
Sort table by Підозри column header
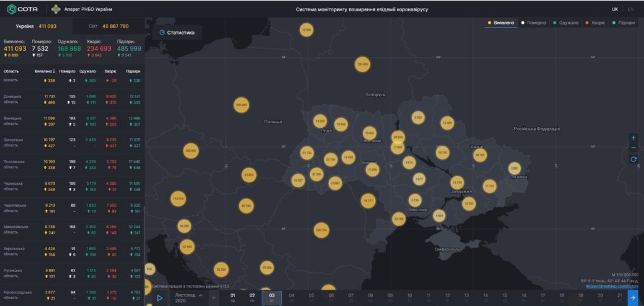134,72
